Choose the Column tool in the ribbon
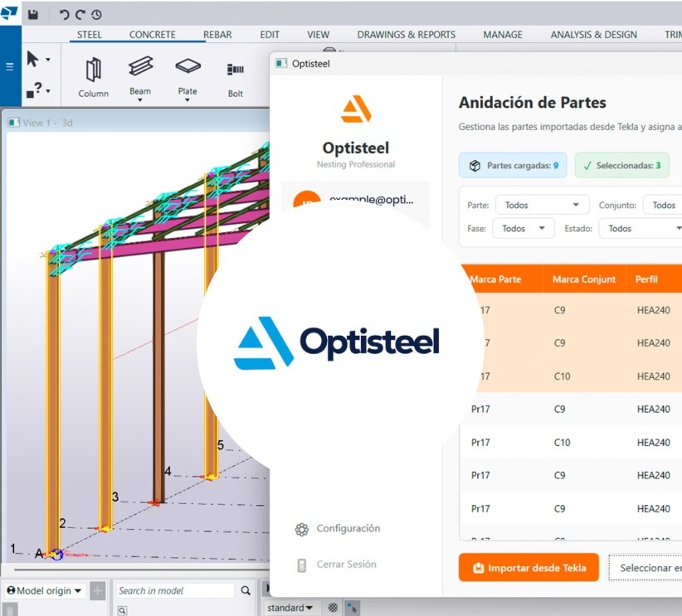 click(x=93, y=77)
